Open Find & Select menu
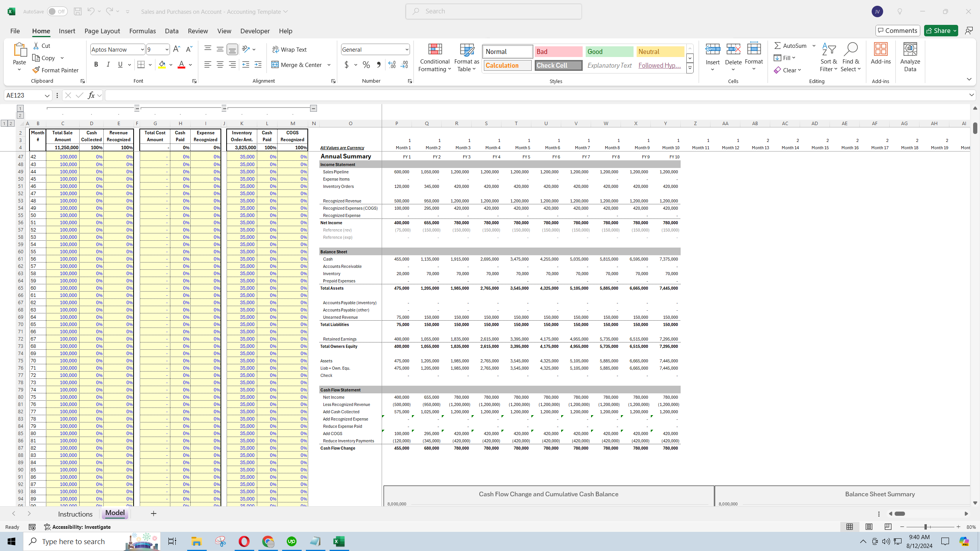The height and width of the screenshot is (551, 980). click(851, 57)
